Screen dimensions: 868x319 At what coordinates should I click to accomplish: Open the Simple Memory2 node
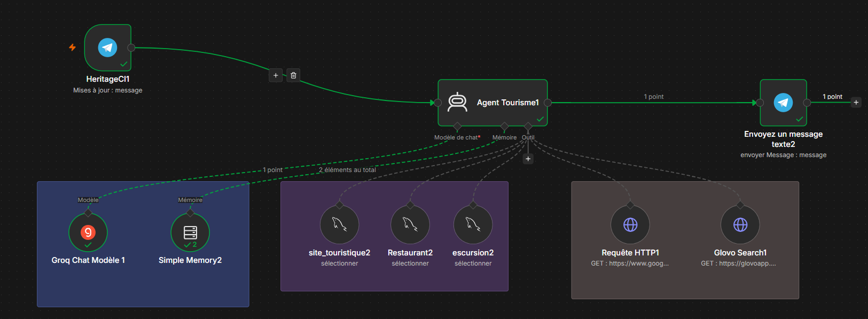pyautogui.click(x=190, y=232)
